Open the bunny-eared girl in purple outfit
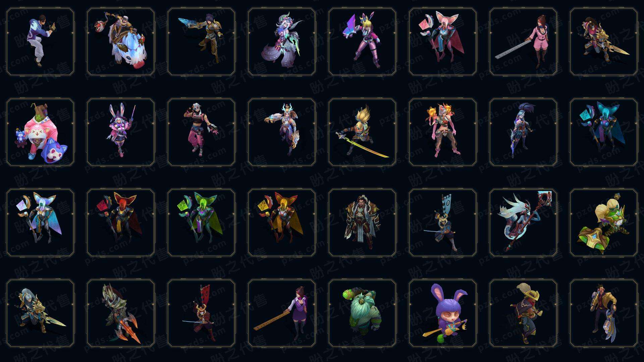The height and width of the screenshot is (362, 644). point(121,132)
